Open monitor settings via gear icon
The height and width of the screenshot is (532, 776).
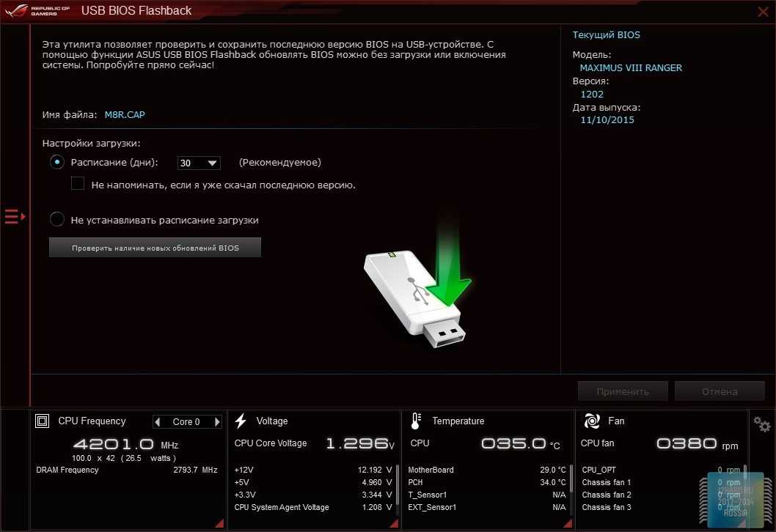762,424
